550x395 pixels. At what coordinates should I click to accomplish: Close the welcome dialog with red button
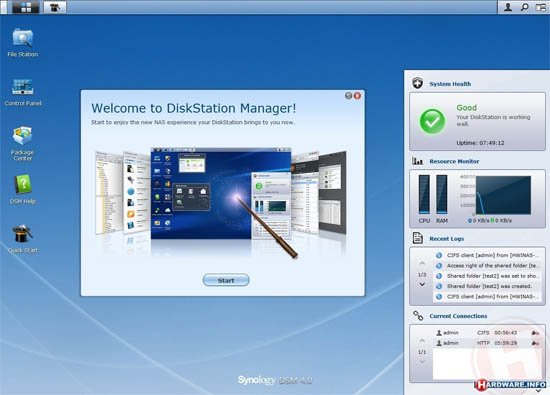point(357,96)
